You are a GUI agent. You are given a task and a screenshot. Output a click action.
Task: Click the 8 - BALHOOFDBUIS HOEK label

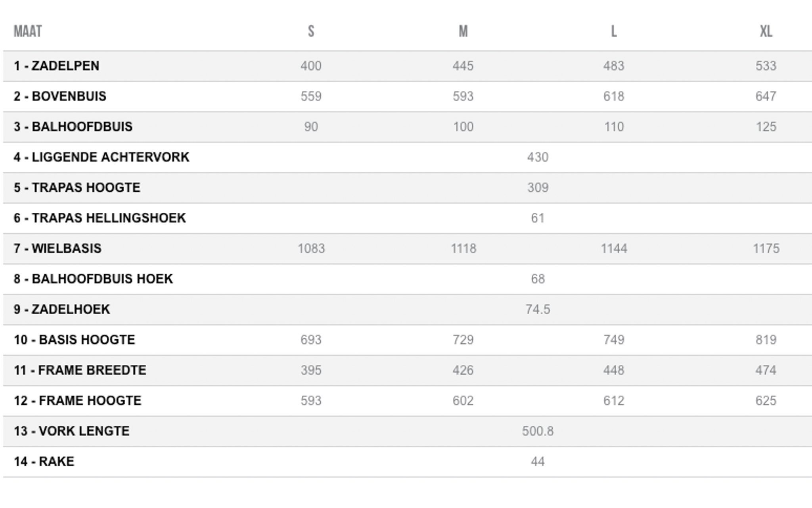click(93, 279)
